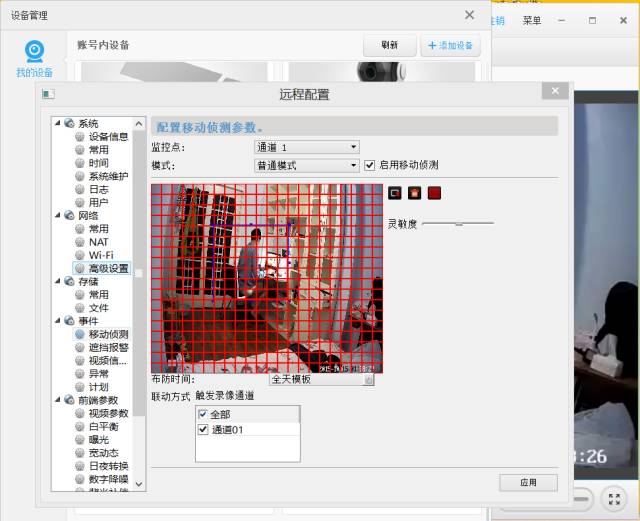Collapse the 事件 tree node
This screenshot has width=640, height=521.
click(57, 321)
